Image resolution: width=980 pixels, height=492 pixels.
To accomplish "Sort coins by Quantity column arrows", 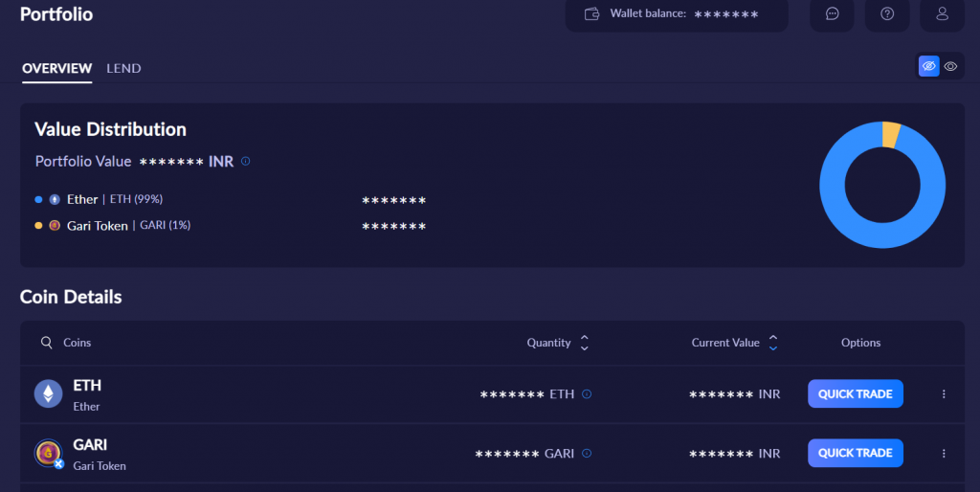I will pos(584,343).
